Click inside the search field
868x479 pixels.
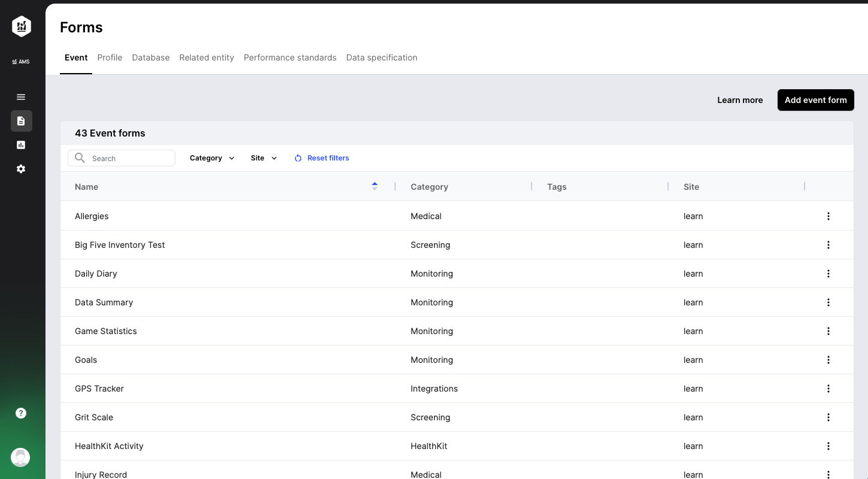click(126, 157)
